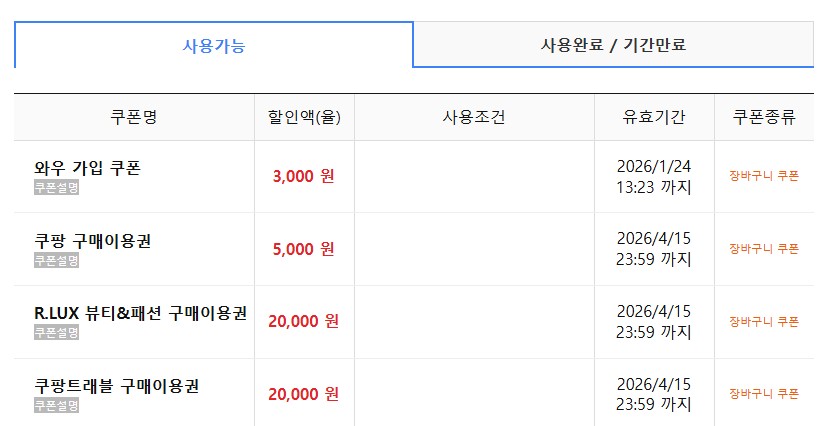This screenshot has width=826, height=426.
Task: Click 장바구니 쿠폰 in 쿠팡 구매이용권 row
Action: [764, 249]
